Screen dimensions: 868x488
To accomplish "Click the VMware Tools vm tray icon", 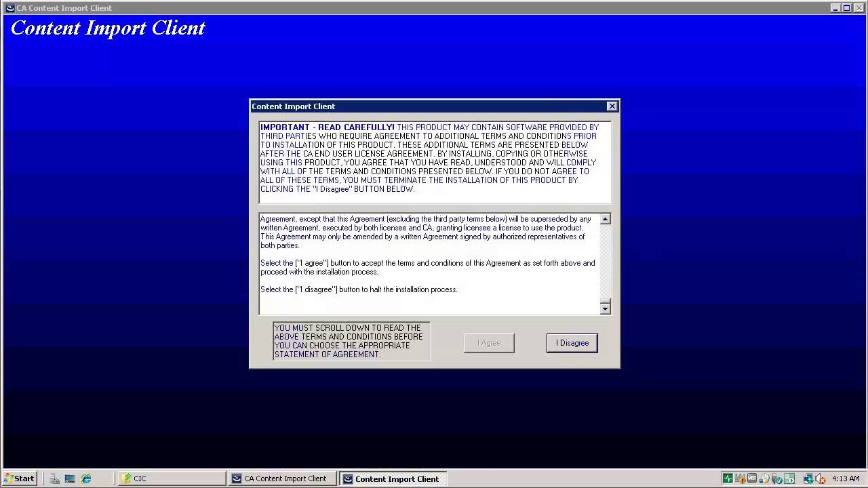I will point(752,479).
